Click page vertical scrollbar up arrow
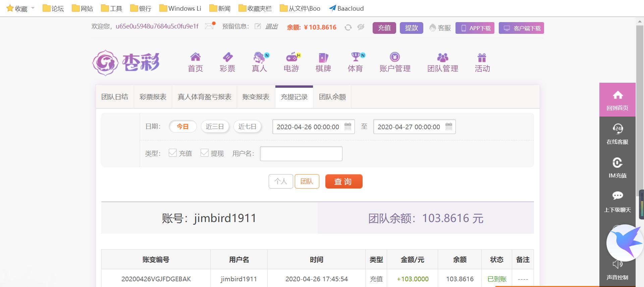The width and height of the screenshot is (644, 287). pos(640,21)
